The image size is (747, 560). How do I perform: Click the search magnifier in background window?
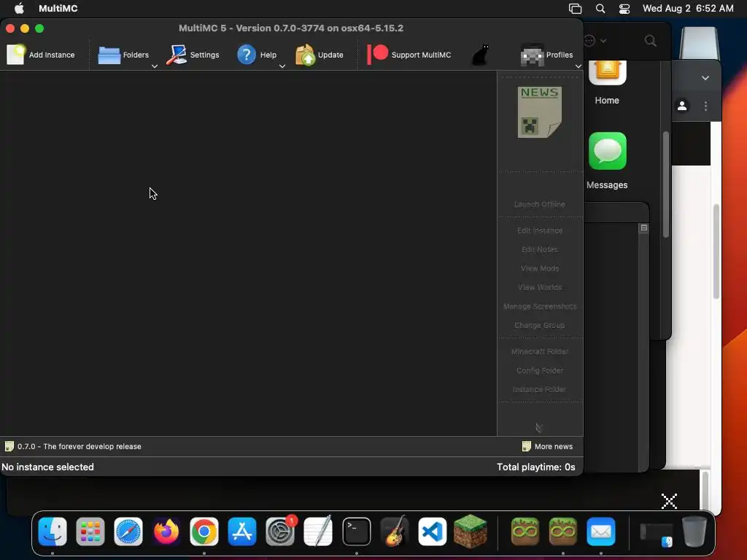[650, 41]
